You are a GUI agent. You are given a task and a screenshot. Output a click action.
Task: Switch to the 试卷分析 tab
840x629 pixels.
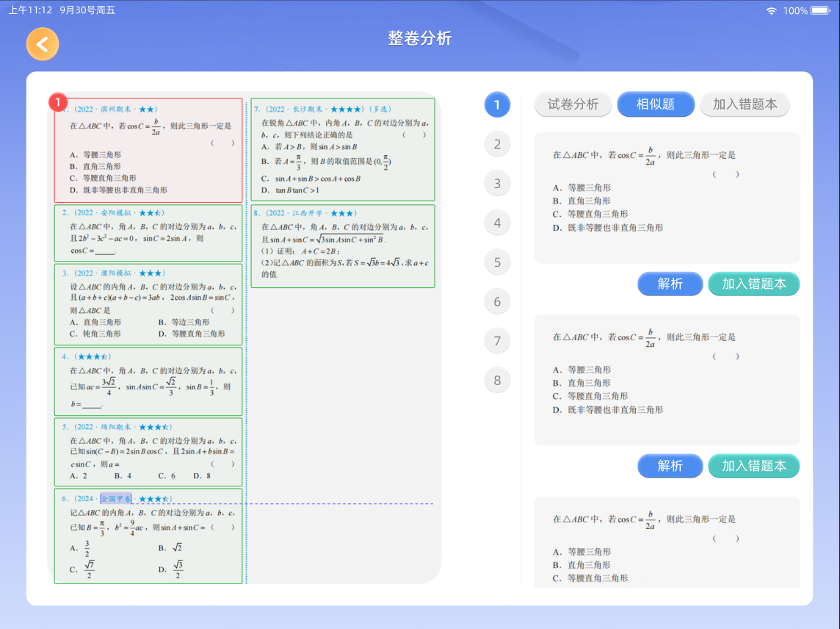[573, 104]
